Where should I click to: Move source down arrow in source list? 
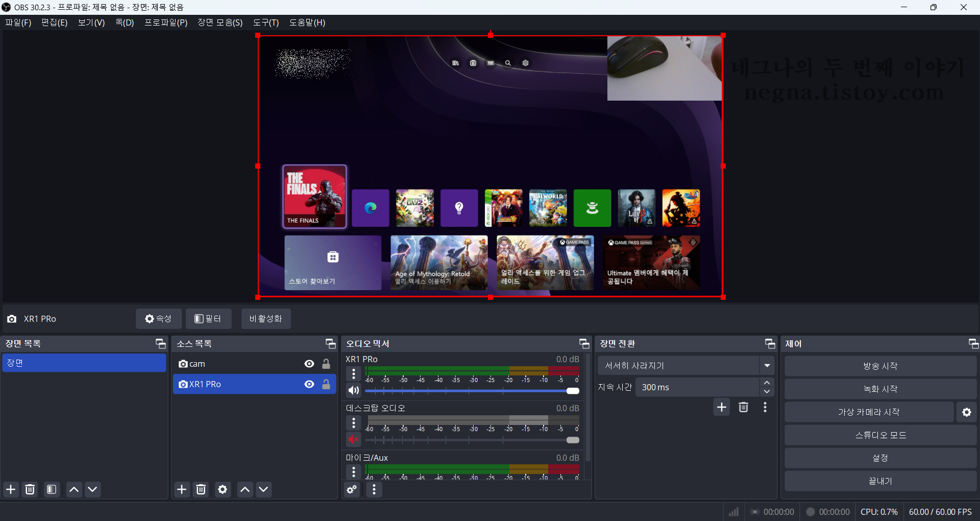tap(263, 489)
